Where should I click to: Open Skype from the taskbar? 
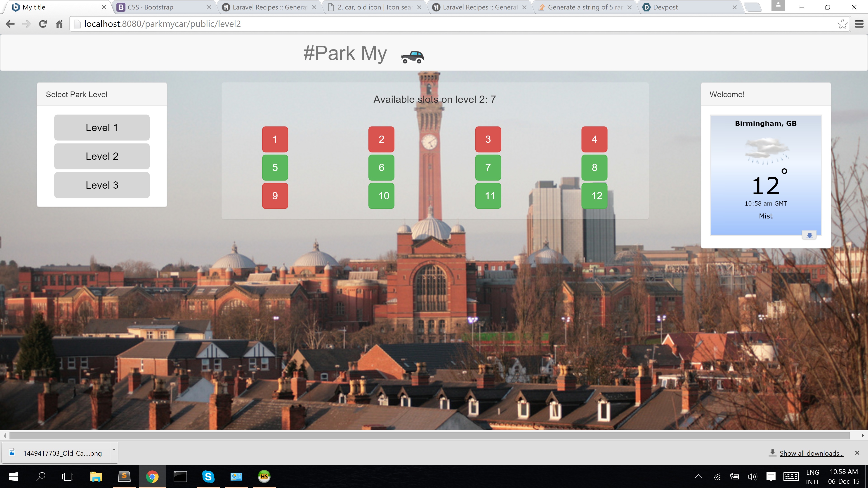208,476
